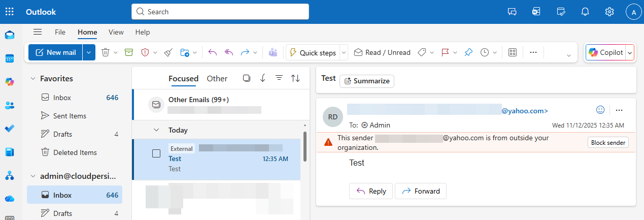Collapse the Favorites folder group
The image size is (644, 220).
click(x=33, y=79)
